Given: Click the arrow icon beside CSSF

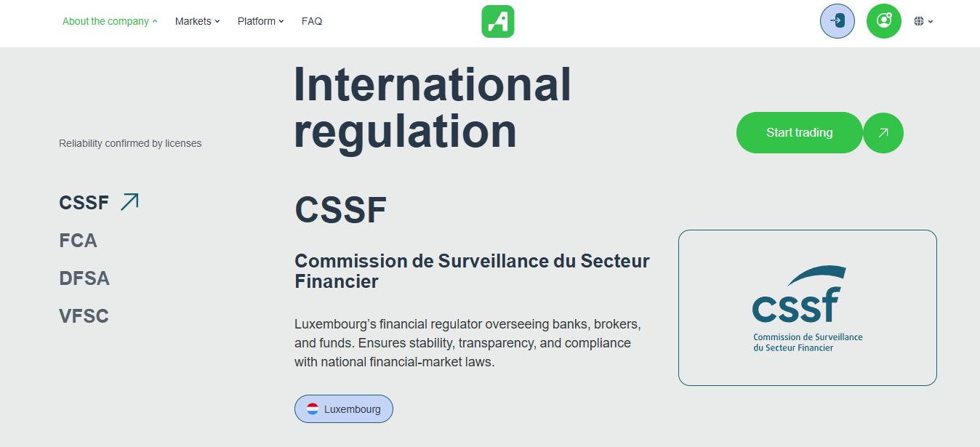Looking at the screenshot, I should pyautogui.click(x=129, y=201).
